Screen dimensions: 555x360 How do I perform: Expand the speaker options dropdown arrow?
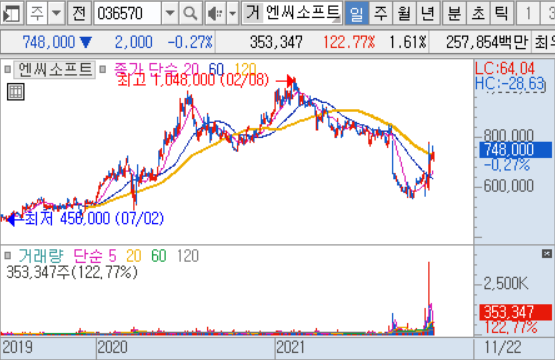(x=233, y=13)
